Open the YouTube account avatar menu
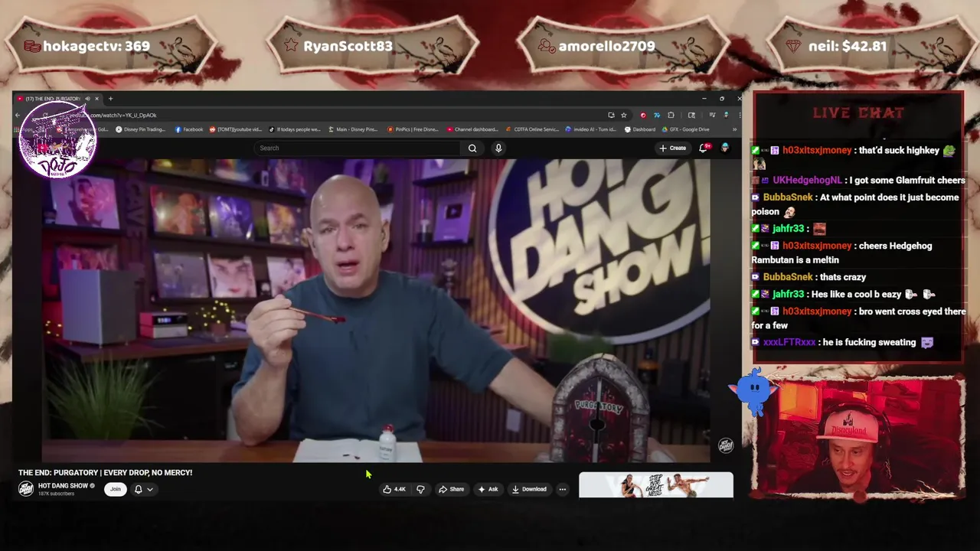This screenshot has height=551, width=980. 724,148
